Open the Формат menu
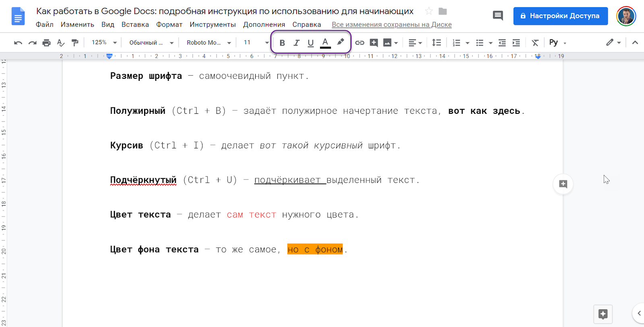Screen dimensions: 644x327 [169, 25]
